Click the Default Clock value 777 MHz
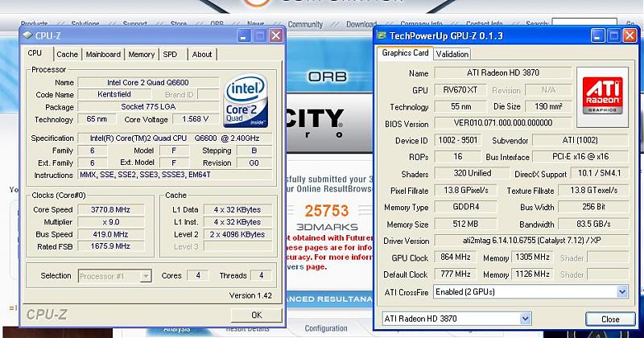644x338 pixels. [x=455, y=274]
